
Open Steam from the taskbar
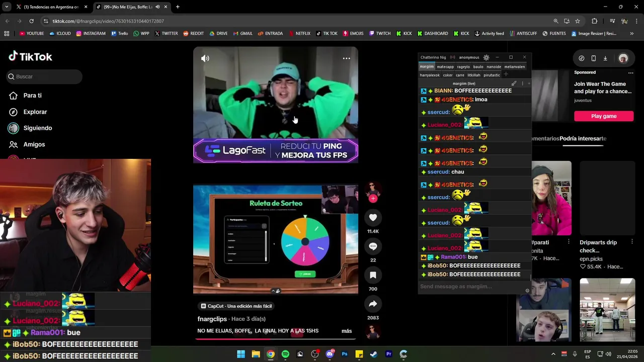[374, 354]
